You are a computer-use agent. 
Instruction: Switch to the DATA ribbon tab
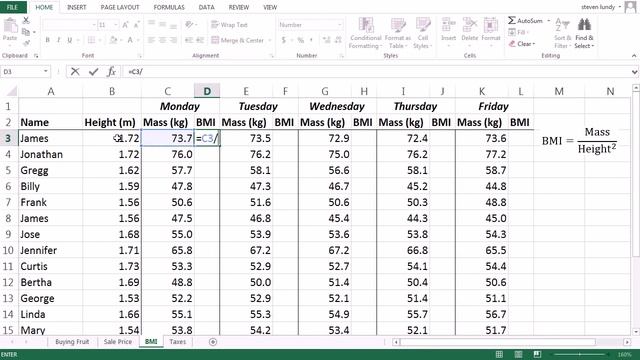(x=206, y=7)
